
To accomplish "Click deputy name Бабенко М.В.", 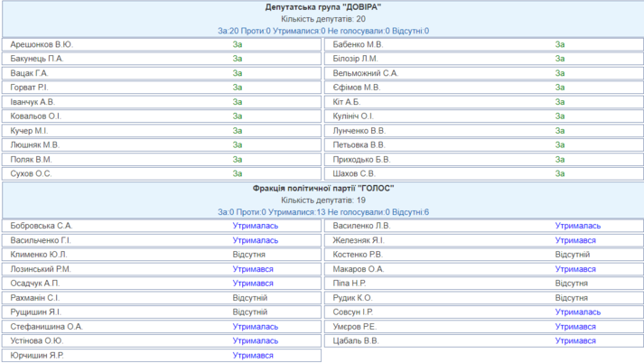I will (358, 44).
